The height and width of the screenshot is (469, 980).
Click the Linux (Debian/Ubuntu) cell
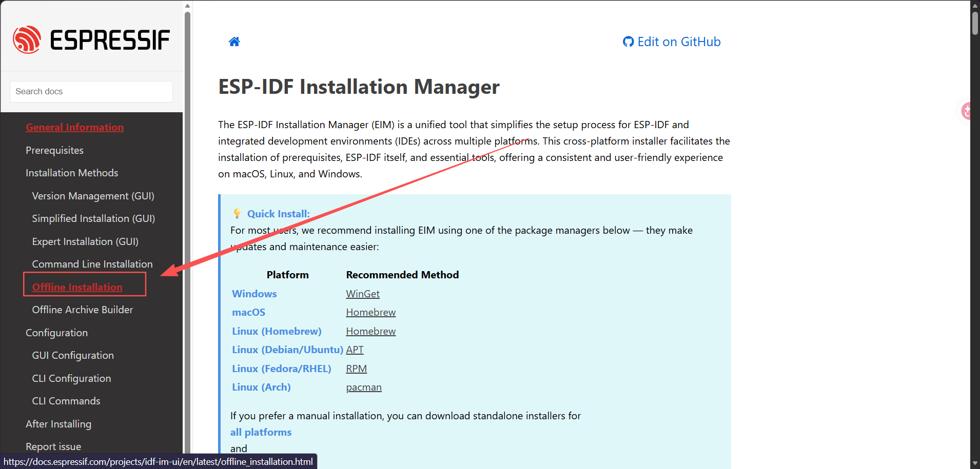(x=287, y=350)
